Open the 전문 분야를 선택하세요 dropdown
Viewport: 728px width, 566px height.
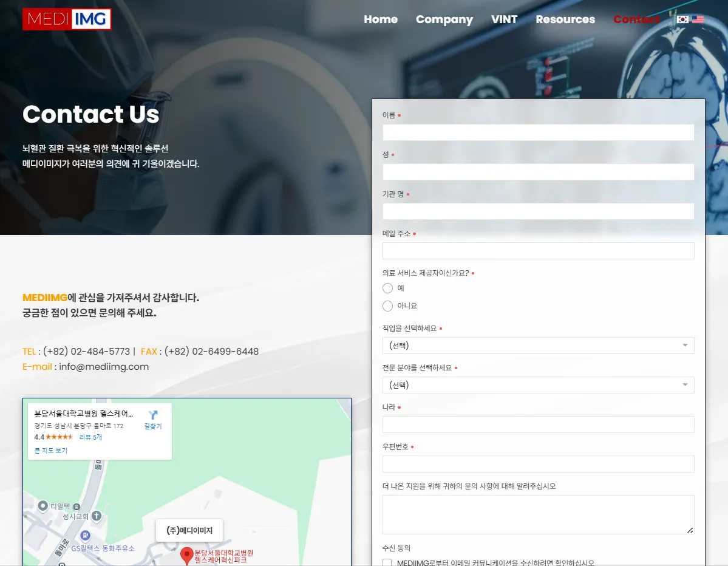pos(538,385)
